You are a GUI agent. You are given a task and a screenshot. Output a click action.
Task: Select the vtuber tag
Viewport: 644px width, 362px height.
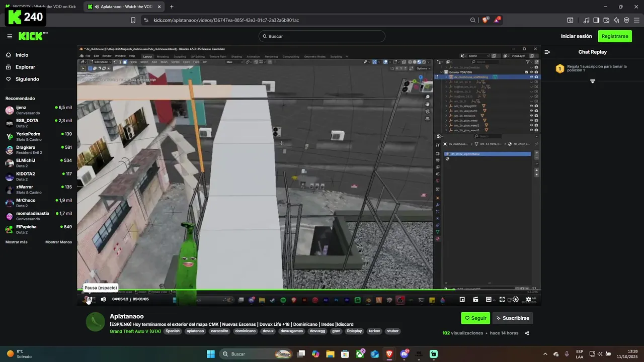(393, 331)
